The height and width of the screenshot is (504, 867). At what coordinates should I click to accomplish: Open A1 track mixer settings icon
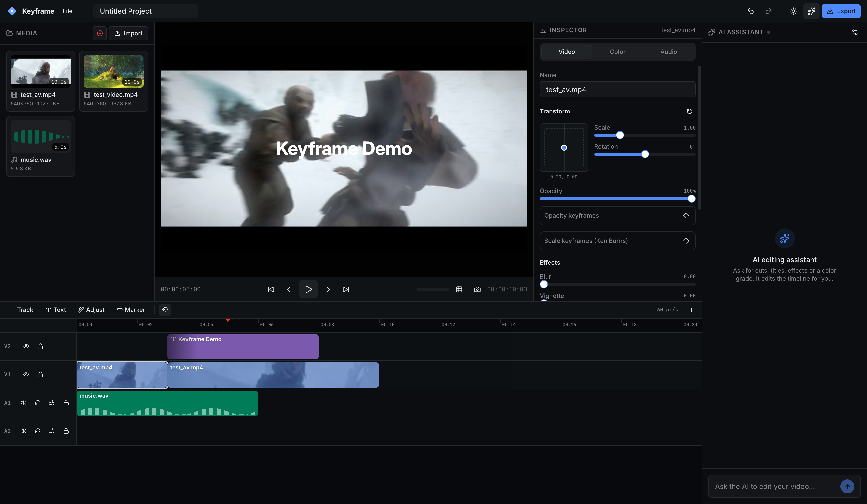click(52, 403)
